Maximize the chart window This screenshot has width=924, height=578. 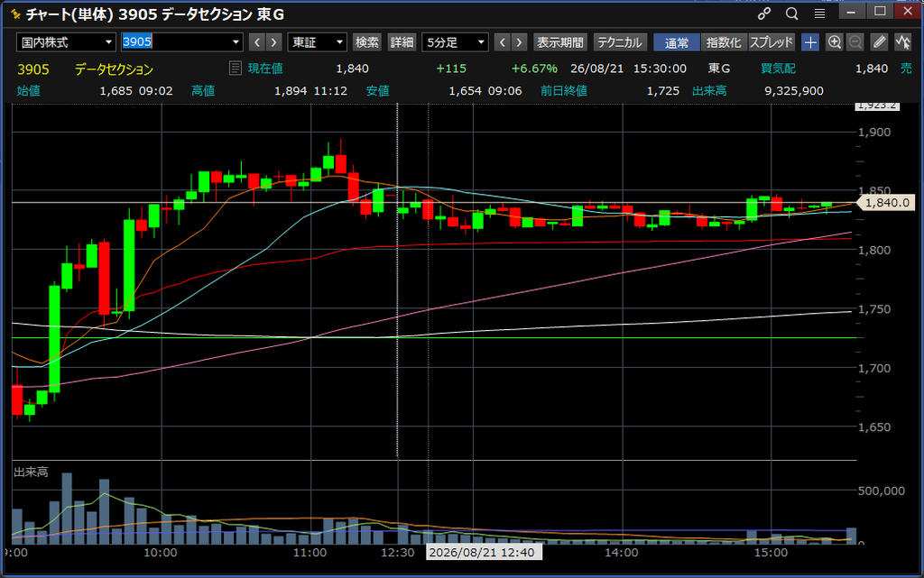tap(880, 11)
